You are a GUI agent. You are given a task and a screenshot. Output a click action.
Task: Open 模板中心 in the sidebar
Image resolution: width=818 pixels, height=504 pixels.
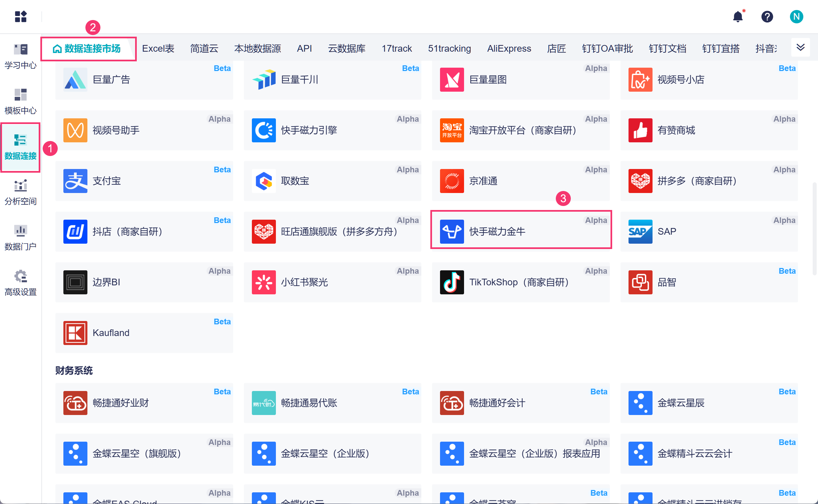(21, 101)
